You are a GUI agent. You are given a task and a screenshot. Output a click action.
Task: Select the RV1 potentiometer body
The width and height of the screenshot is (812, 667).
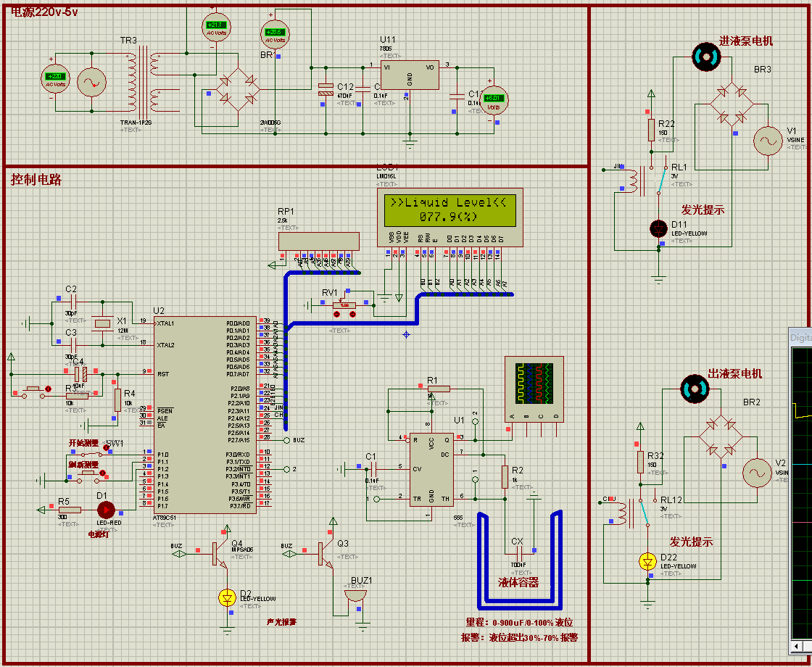point(344,305)
